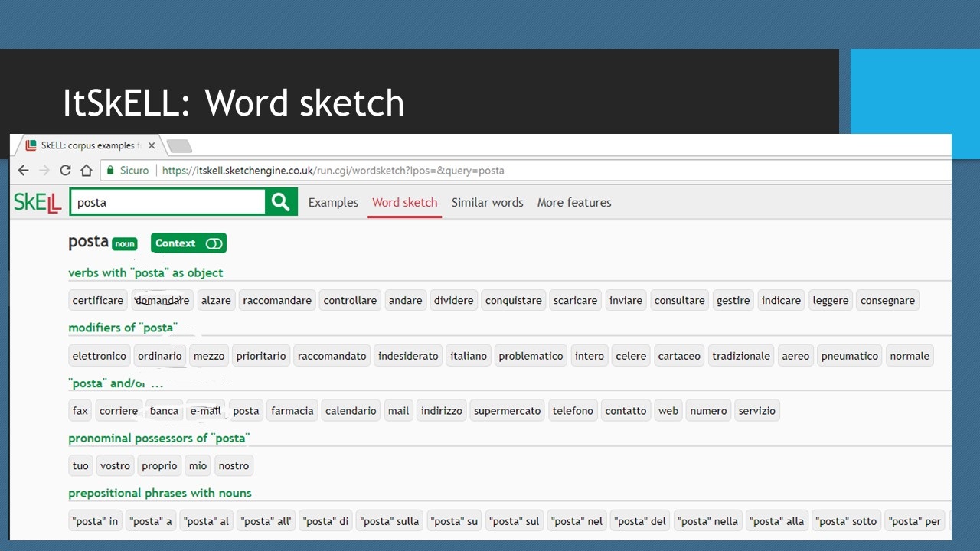Click the green search magnifier button
This screenshot has width=980, height=551.
(x=281, y=202)
